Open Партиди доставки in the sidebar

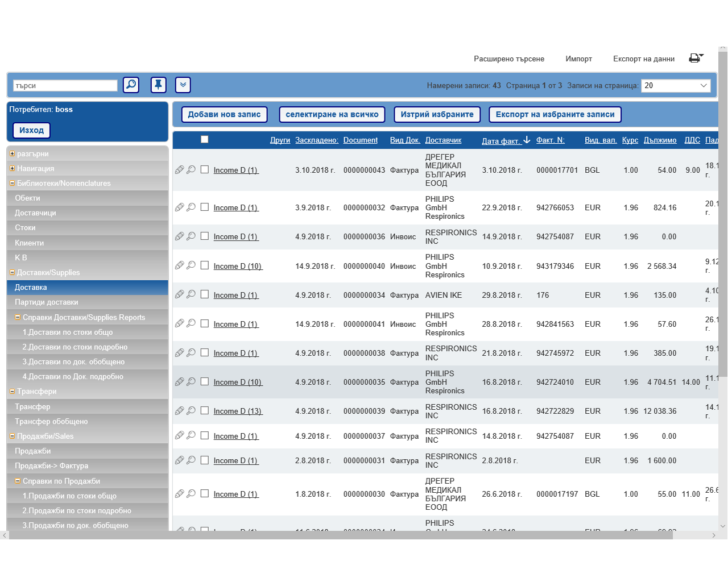tap(47, 302)
